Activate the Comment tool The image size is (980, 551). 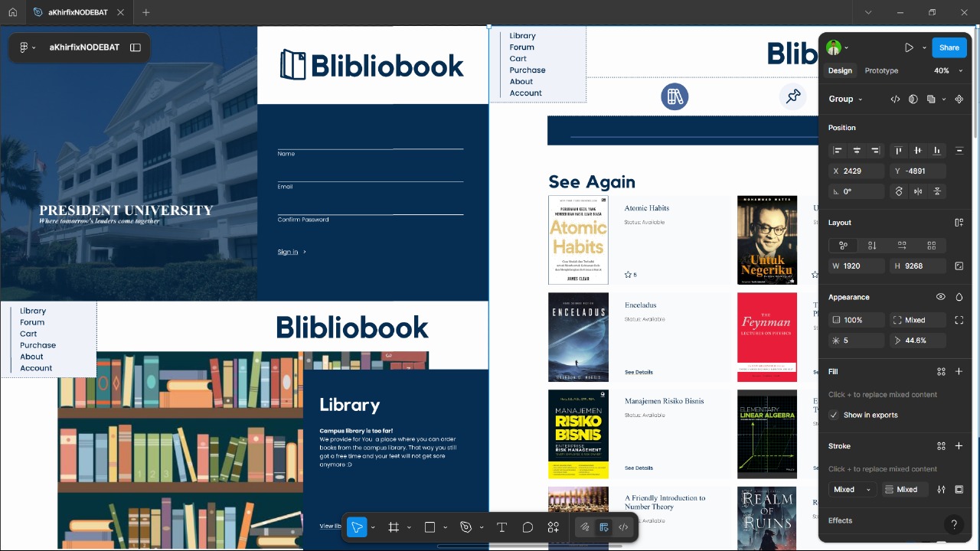tap(528, 527)
